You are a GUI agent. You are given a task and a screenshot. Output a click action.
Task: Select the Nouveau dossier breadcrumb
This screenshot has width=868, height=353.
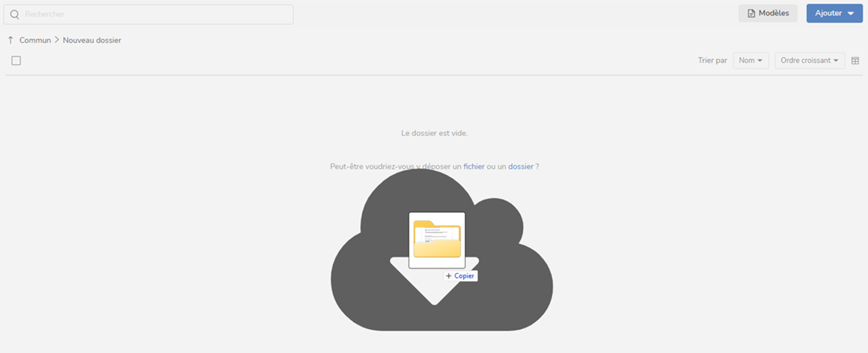tap(92, 40)
